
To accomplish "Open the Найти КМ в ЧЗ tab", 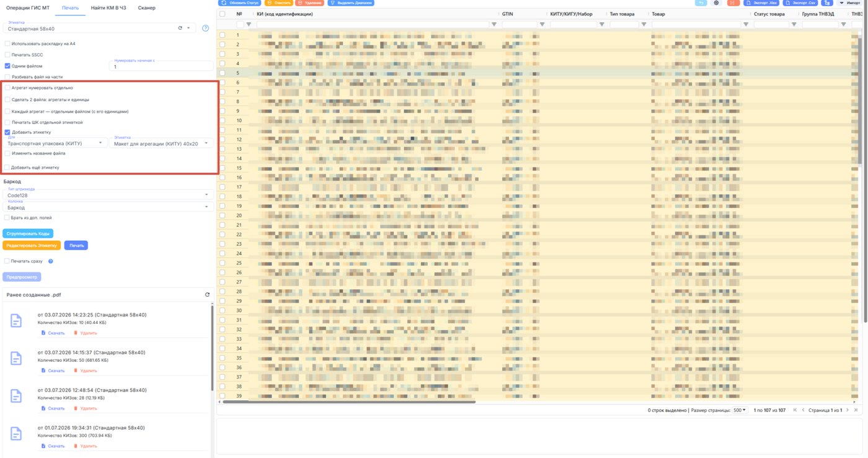I will (108, 7).
